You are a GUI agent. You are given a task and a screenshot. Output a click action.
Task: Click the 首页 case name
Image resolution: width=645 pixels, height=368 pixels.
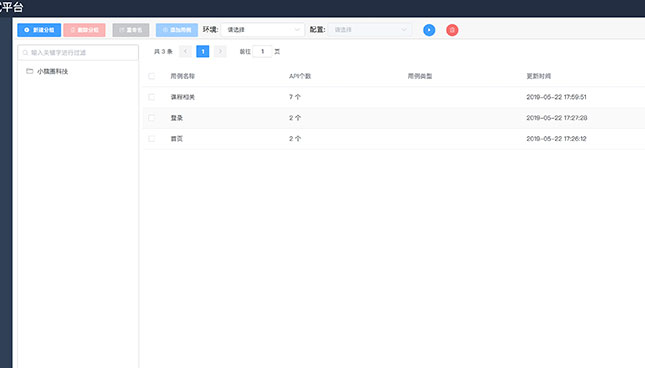(176, 139)
